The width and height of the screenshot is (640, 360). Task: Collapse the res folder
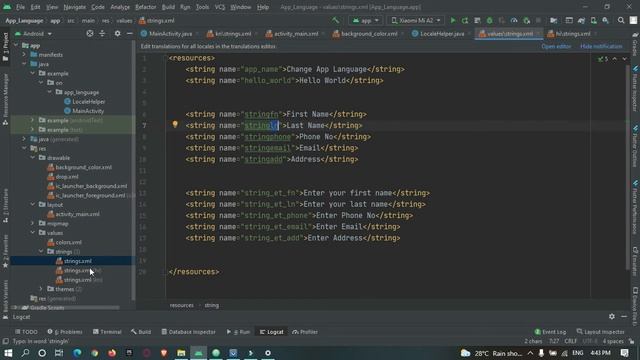point(24,149)
